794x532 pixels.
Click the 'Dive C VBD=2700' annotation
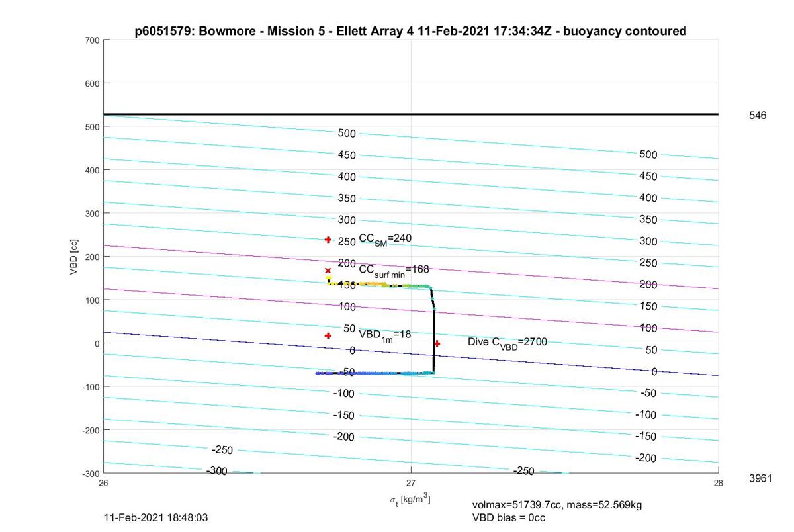507,343
